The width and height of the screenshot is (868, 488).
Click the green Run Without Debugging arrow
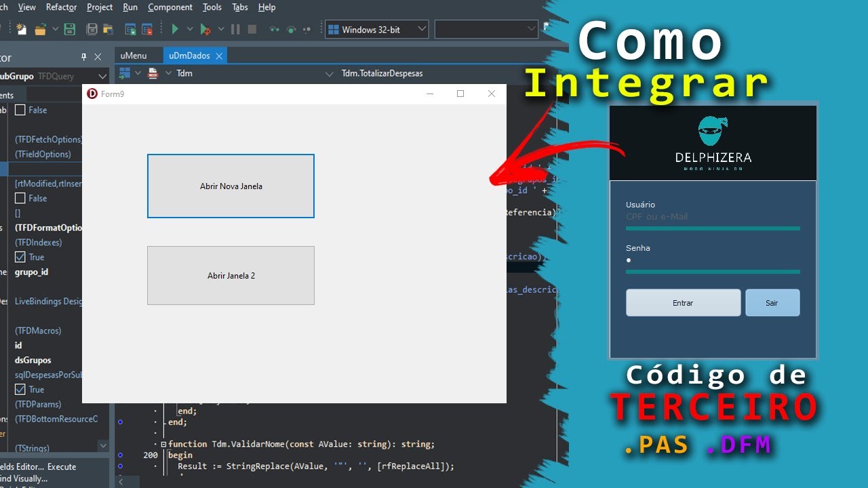[175, 29]
